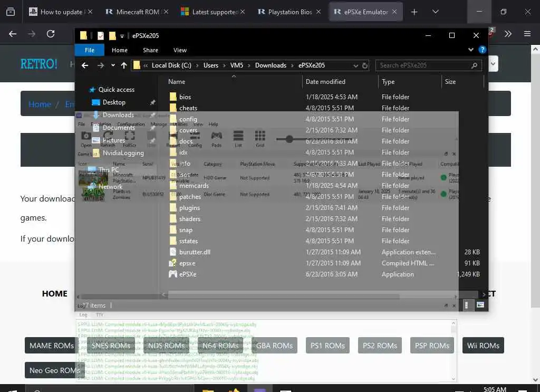Open PSP ROMs button on webpage
Screen dimensions: 540x392
pyautogui.click(x=432, y=345)
